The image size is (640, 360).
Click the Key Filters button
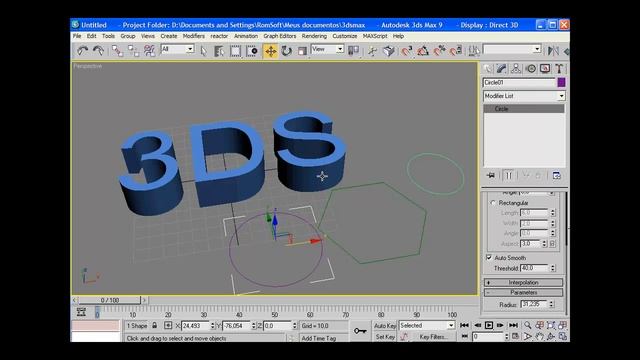pyautogui.click(x=433, y=337)
